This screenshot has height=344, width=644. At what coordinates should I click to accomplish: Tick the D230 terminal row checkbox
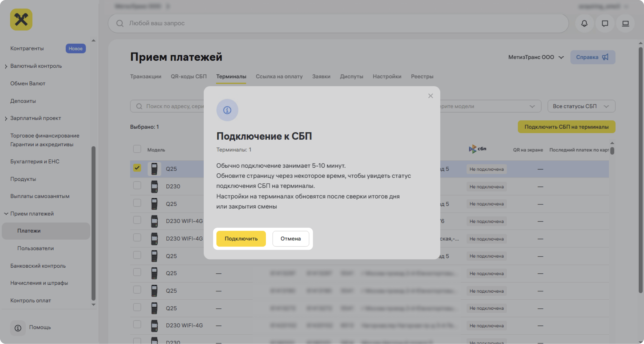coord(137,185)
